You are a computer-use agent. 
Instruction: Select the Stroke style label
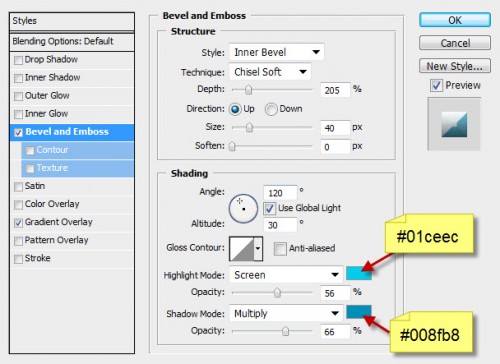(x=38, y=258)
